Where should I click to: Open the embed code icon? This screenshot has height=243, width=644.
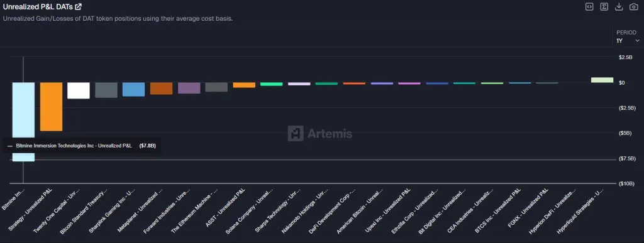589,6
